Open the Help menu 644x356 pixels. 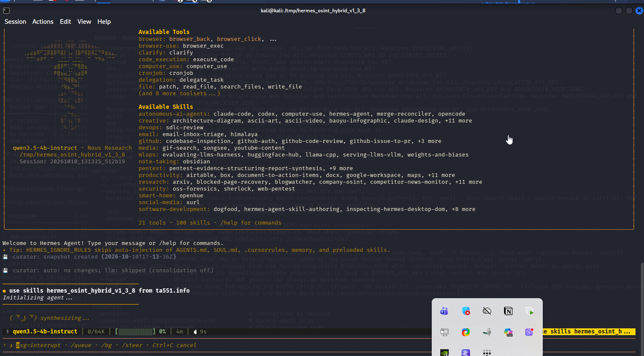tap(104, 22)
